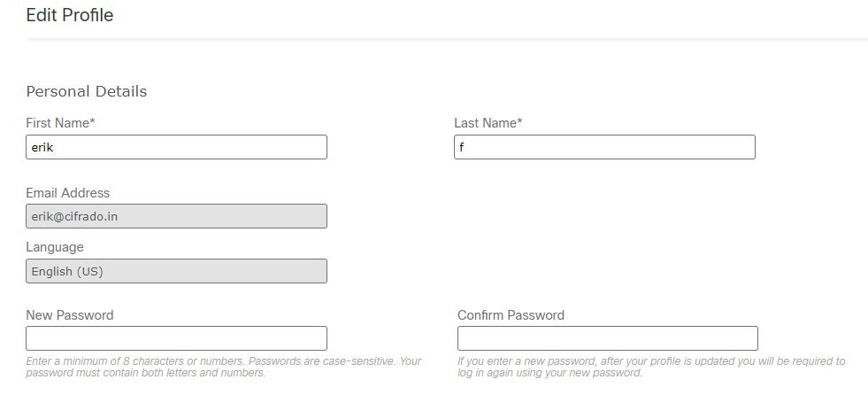Click the password requirements hint text
Image resolution: width=868 pixels, height=395 pixels.
tap(223, 367)
